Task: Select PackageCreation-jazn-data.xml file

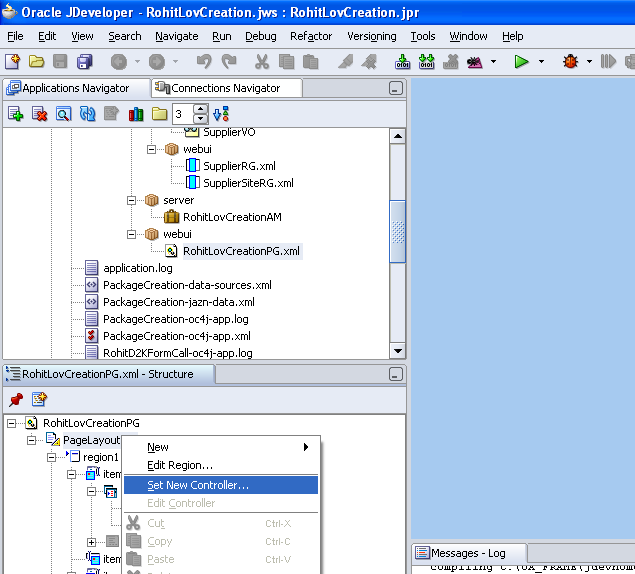Action: point(179,302)
